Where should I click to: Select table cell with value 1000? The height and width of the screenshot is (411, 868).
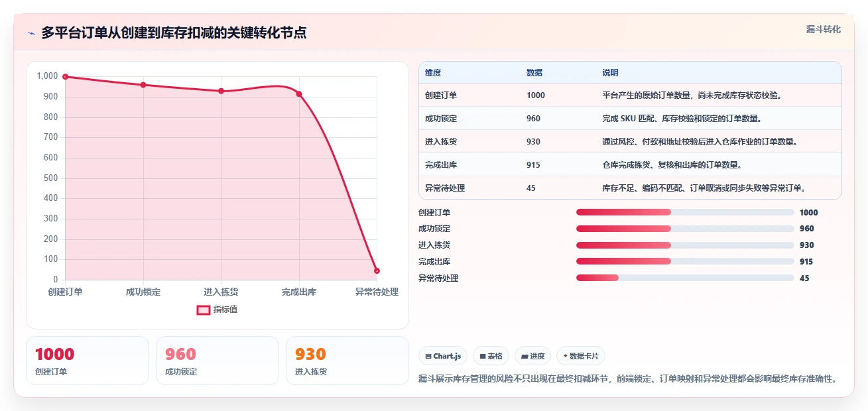536,95
